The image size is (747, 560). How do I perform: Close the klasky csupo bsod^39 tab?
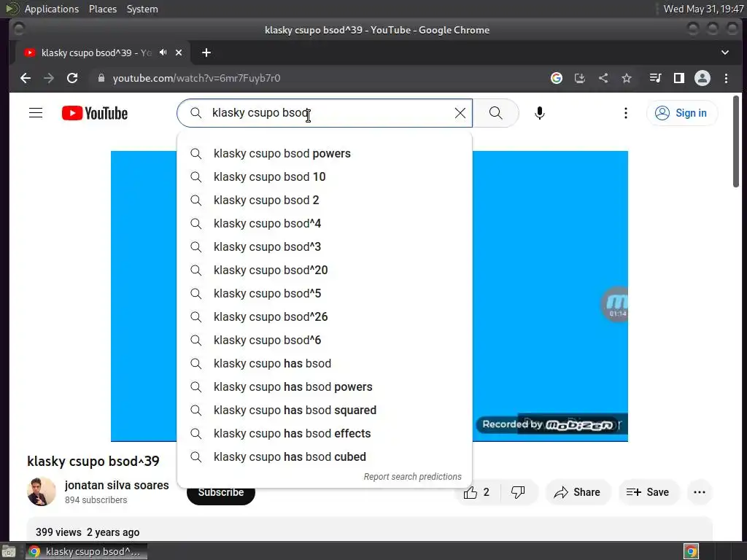(x=179, y=52)
